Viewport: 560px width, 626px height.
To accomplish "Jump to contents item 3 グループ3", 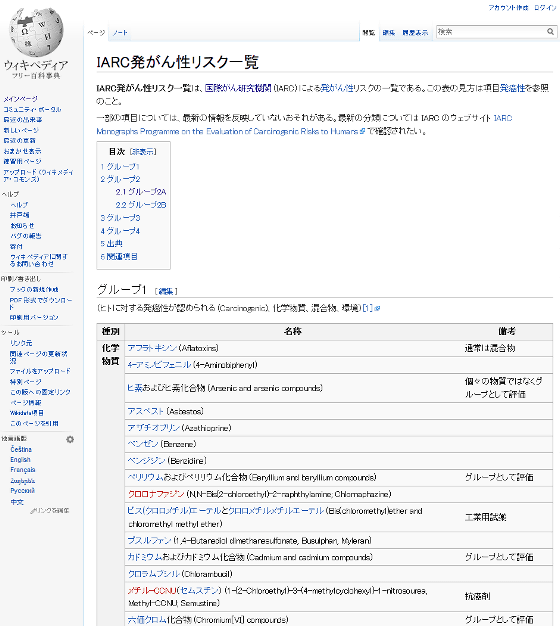I will (x=120, y=218).
